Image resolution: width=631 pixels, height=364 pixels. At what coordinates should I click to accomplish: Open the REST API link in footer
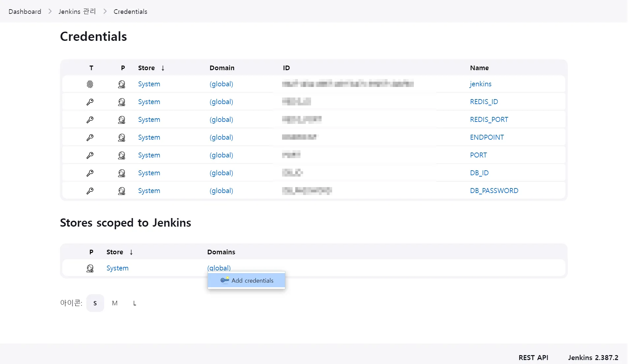533,357
